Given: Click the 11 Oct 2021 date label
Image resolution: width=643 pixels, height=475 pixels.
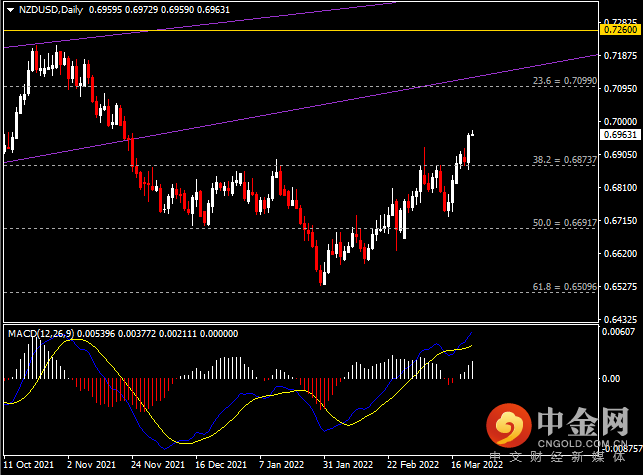Looking at the screenshot, I should tap(29, 465).
